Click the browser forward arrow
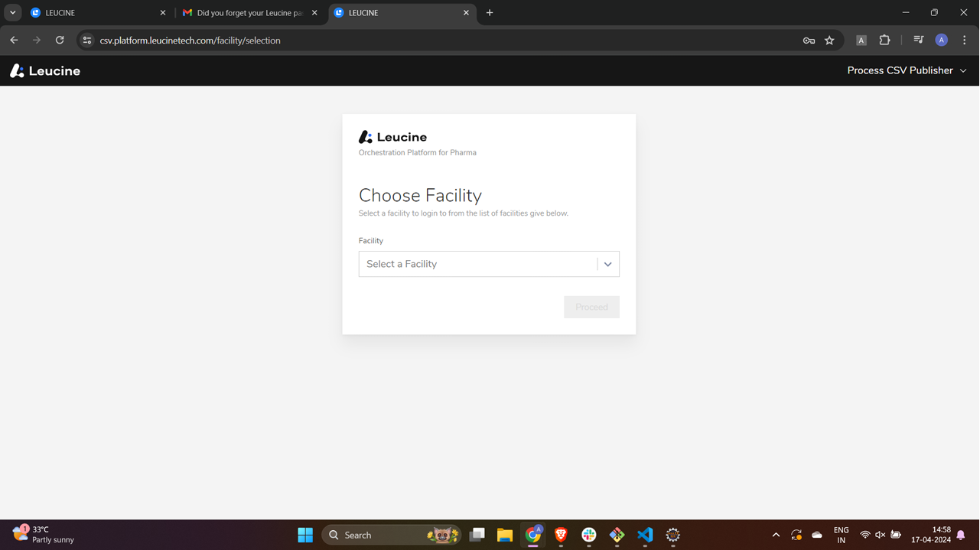Screen dimensions: 980x550 point(37,41)
